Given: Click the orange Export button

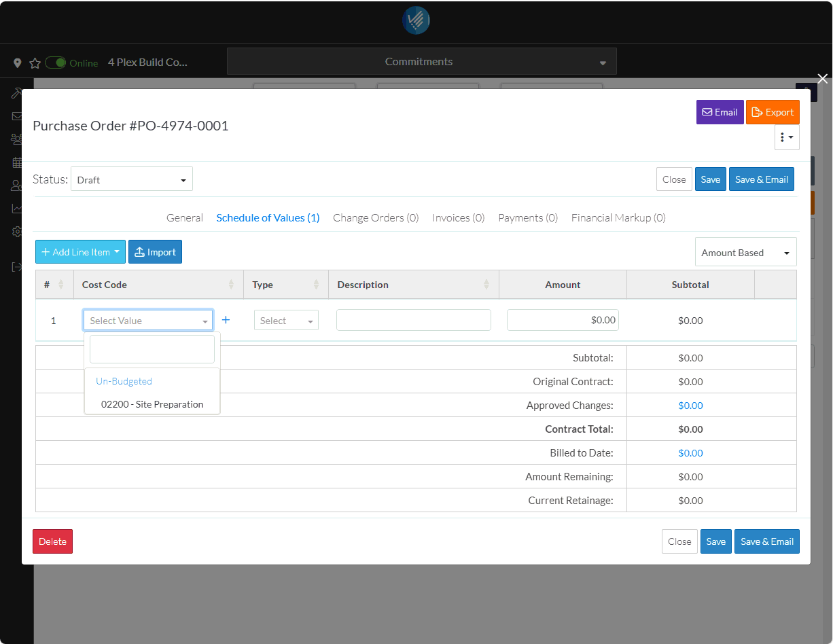Looking at the screenshot, I should tap(773, 112).
